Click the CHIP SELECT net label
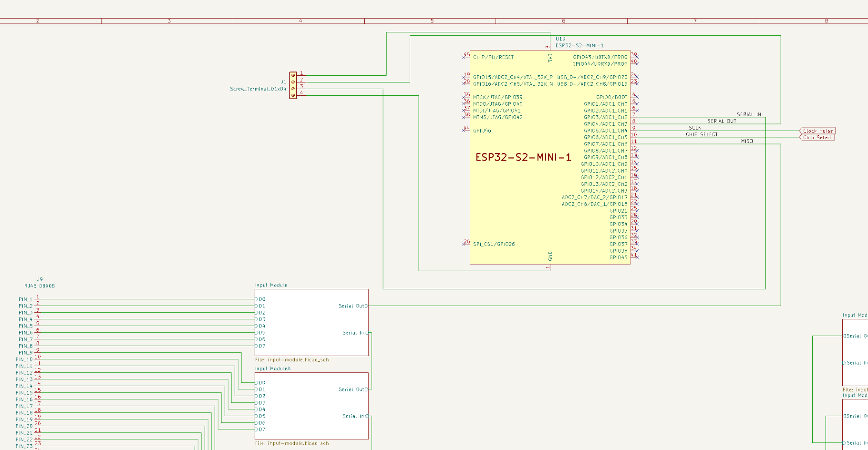 click(x=702, y=134)
